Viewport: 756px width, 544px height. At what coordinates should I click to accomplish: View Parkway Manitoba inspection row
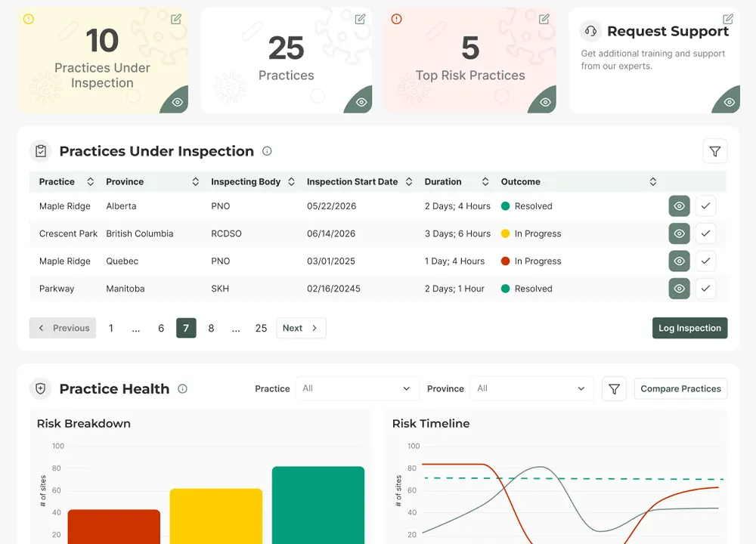(x=679, y=289)
